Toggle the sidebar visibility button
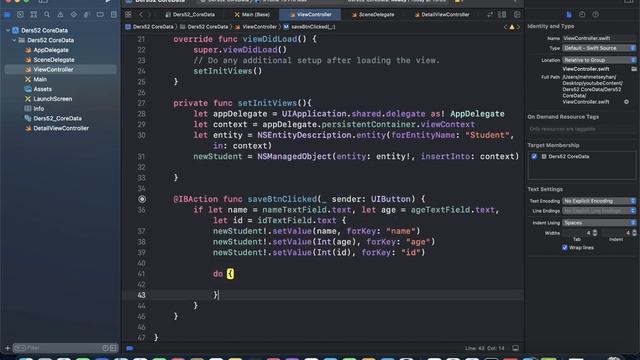The height and width of the screenshot is (360, 640). [43, 2]
